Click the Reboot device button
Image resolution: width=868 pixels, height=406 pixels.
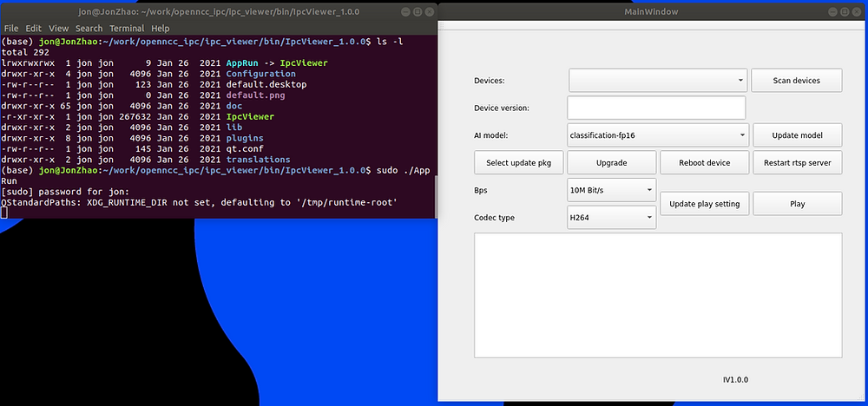(x=704, y=162)
